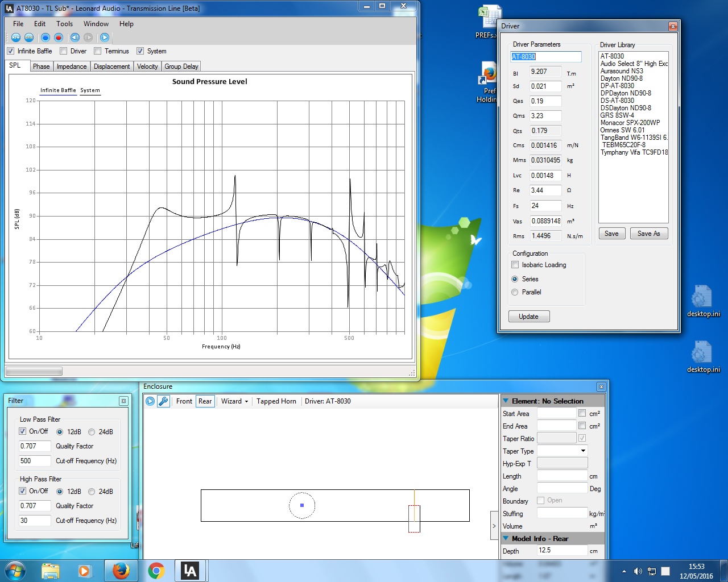
Task: Collapse the Element: No Selection section
Action: point(506,401)
